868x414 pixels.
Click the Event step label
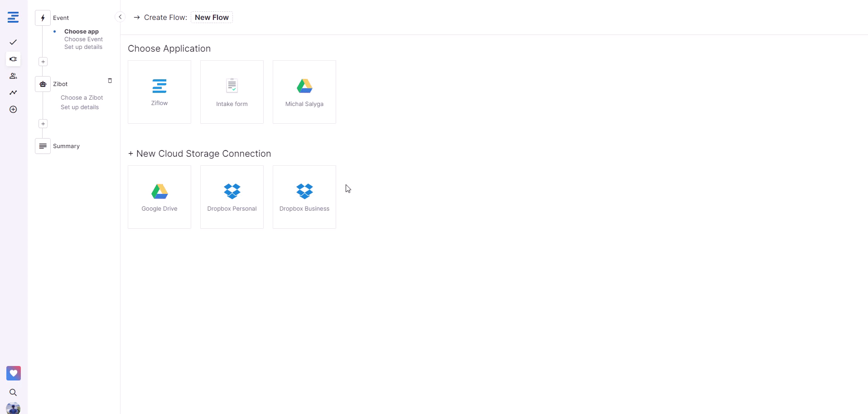pyautogui.click(x=61, y=18)
